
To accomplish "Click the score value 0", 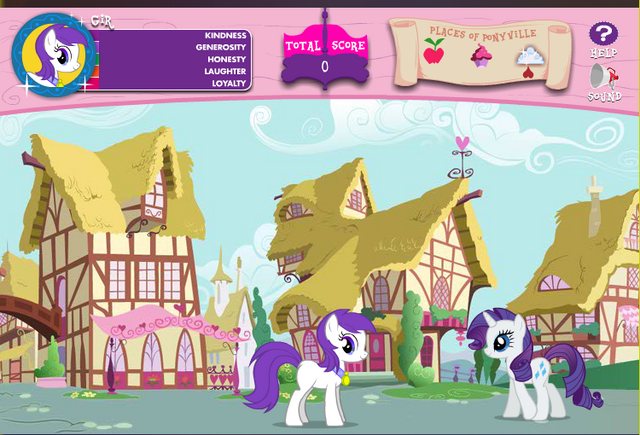I will tap(325, 67).
